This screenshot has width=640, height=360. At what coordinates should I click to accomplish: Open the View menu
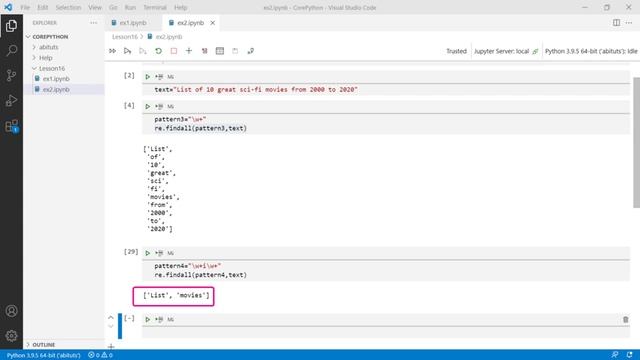(x=95, y=7)
